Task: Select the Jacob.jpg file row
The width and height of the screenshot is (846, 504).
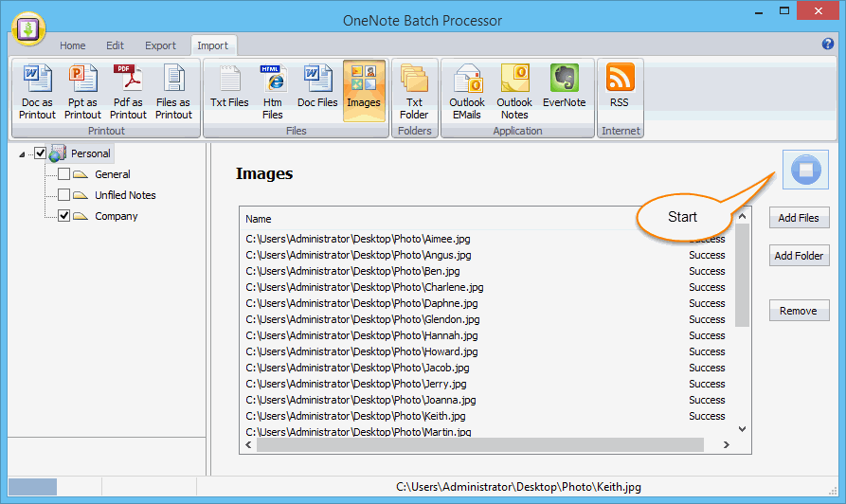Action: (x=488, y=368)
